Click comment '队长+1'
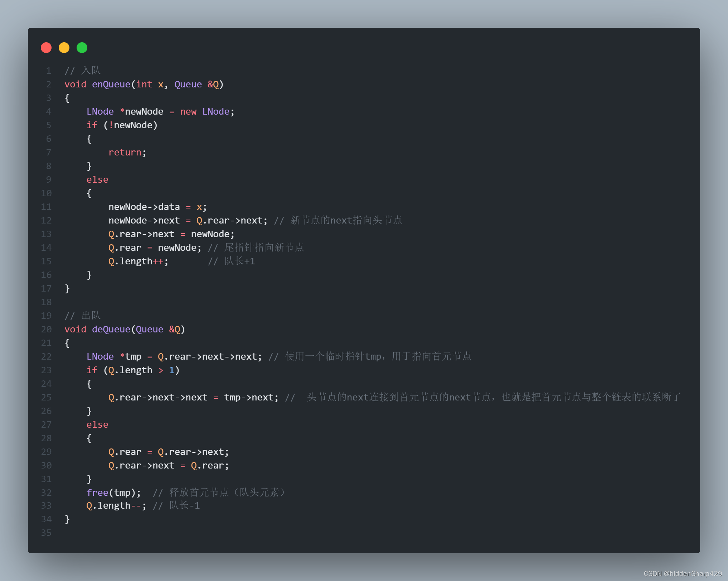 [x=240, y=261]
